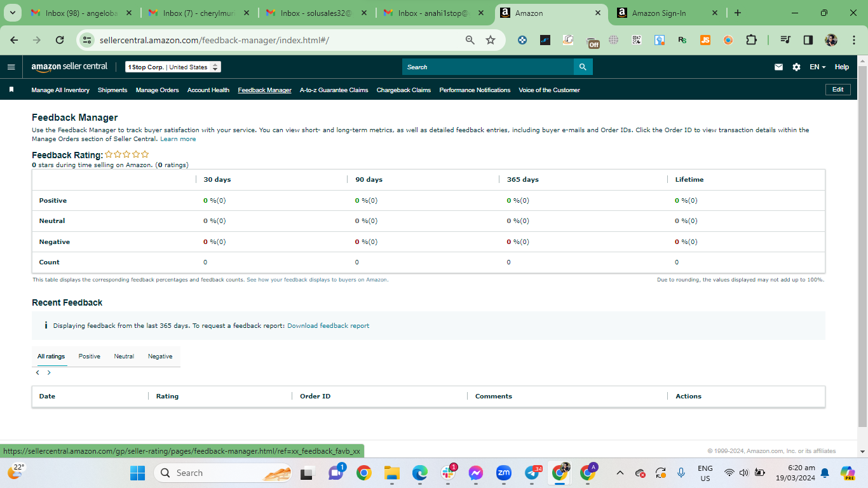868x488 pixels.
Task: Switch to the Neutral ratings tab
Action: (x=124, y=356)
